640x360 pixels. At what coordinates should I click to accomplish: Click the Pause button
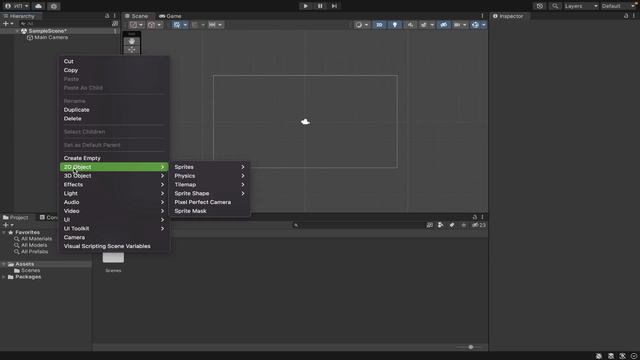(320, 6)
